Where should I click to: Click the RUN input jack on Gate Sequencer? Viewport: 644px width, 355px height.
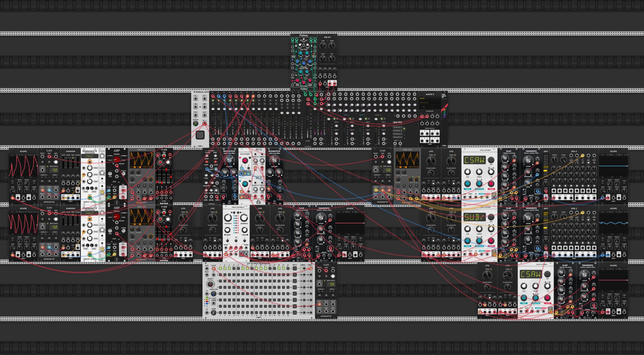pyautogui.click(x=207, y=268)
